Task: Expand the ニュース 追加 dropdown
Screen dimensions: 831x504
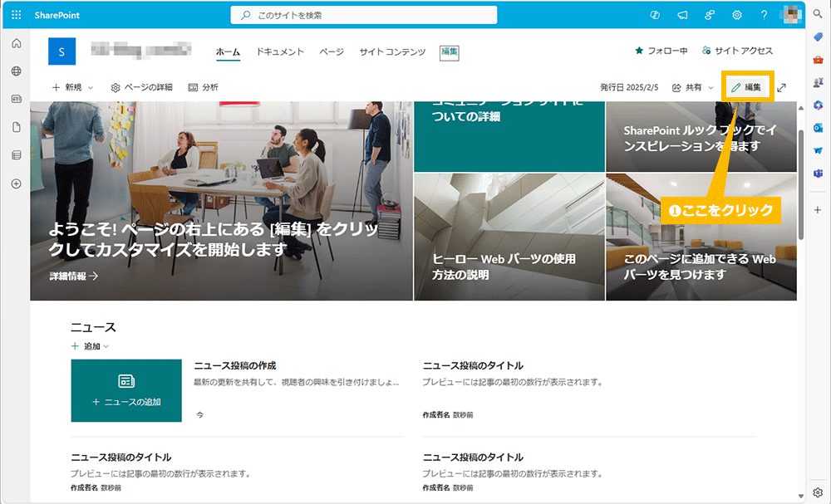Action: click(90, 346)
